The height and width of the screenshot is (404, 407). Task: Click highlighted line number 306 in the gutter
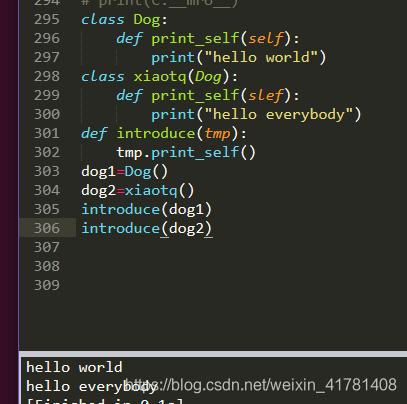point(47,228)
